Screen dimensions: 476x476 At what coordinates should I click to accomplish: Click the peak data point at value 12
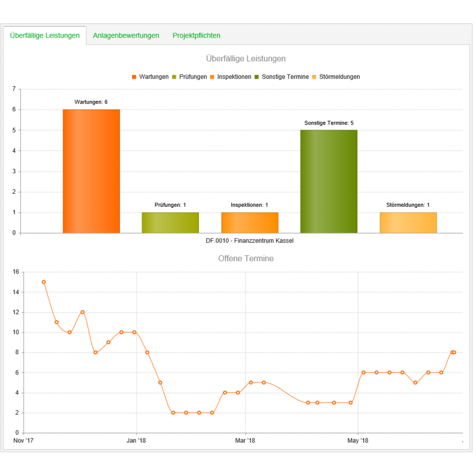coord(82,312)
